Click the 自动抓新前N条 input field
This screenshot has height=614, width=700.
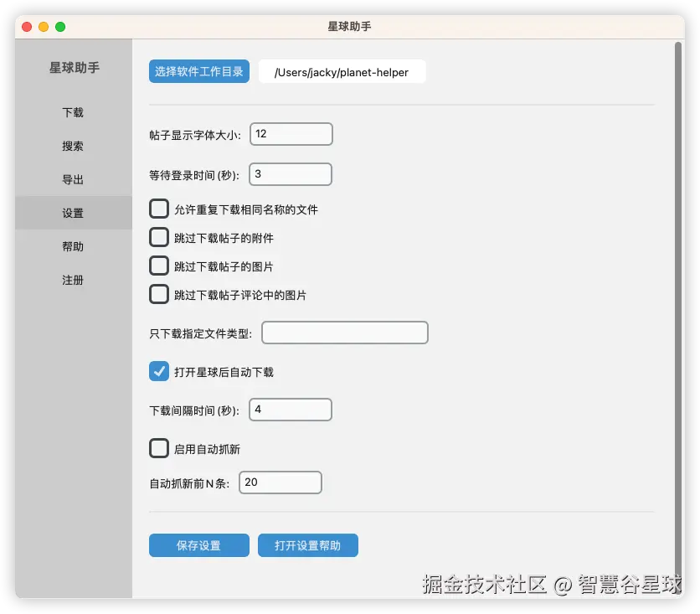pos(281,482)
